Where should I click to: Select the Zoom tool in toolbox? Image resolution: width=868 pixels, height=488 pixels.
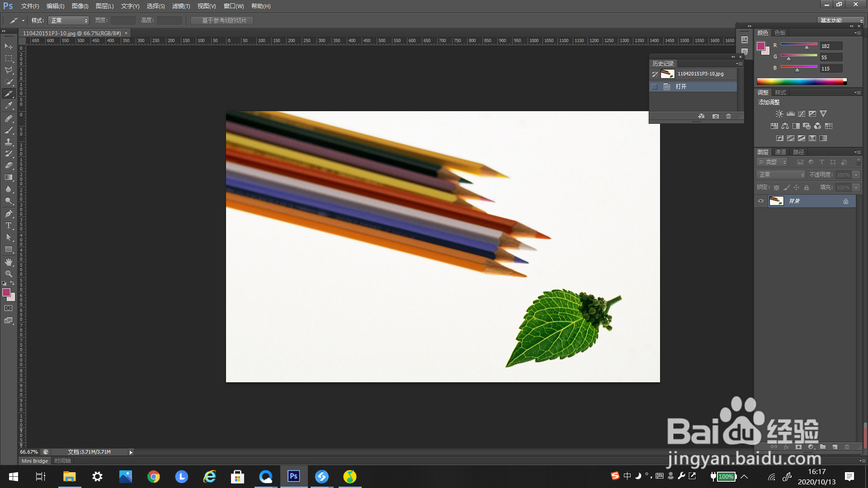click(x=9, y=274)
